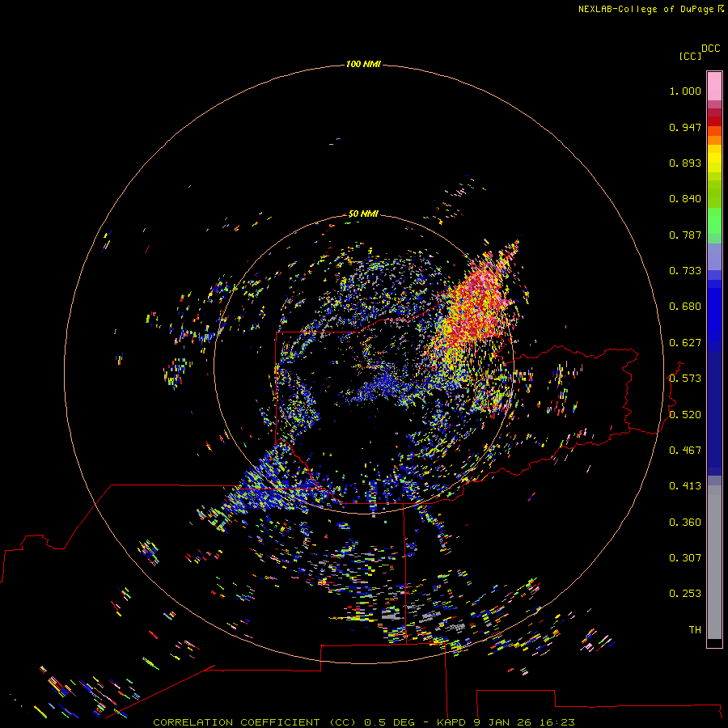Select the 0.947 legend value
This screenshot has width=728, height=728.
[685, 128]
